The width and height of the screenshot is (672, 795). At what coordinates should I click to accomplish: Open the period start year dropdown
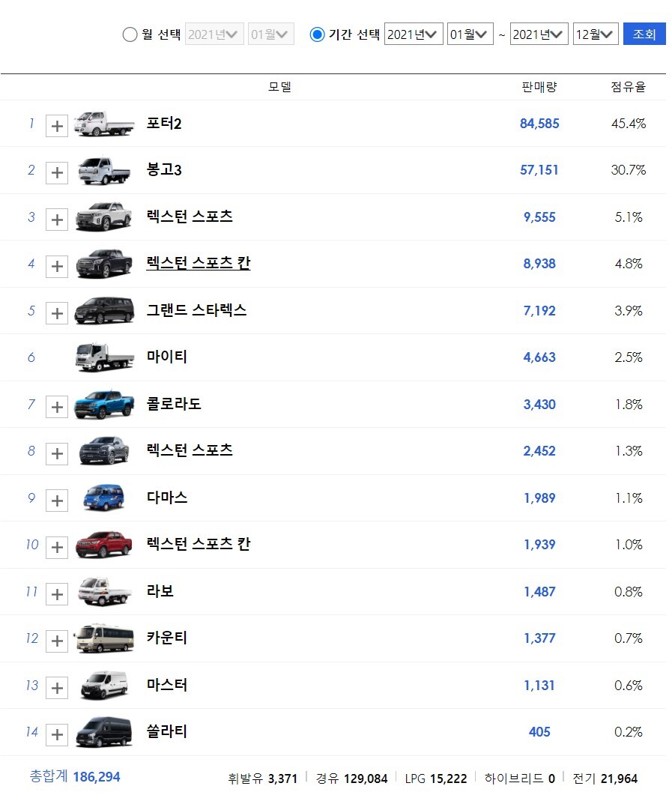(x=414, y=34)
